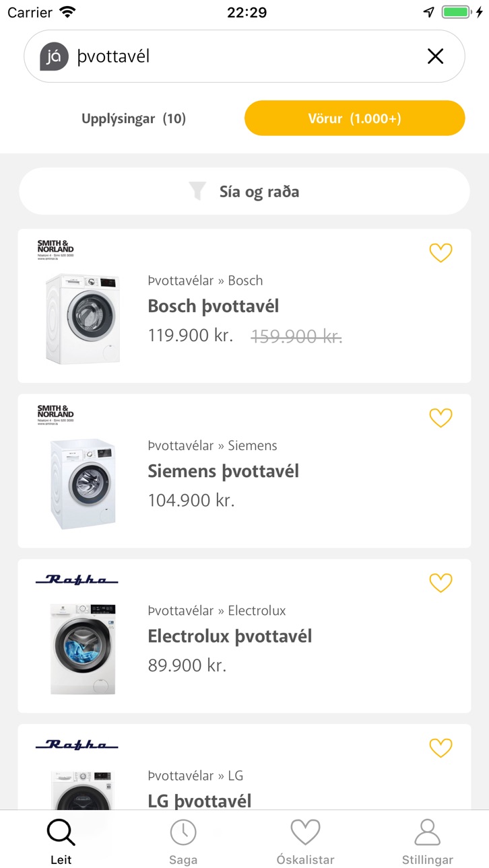Add the Siemens þvottavél to the wishlist via the heart
Viewport: 489px width, 868px height.
point(441,418)
